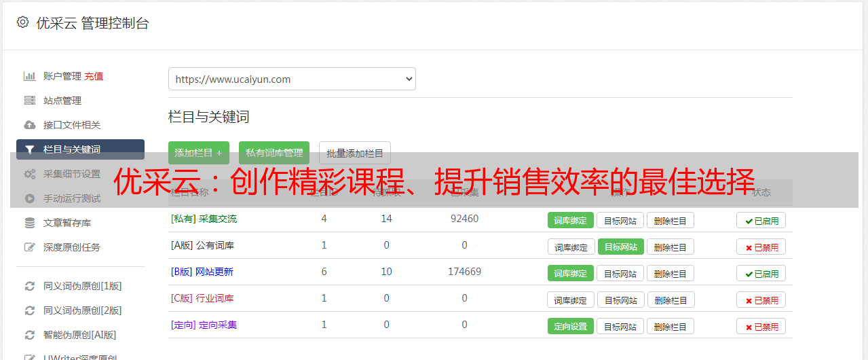Screen dimensions: 868x360
Task: Open 深度原创任务 menu item
Action: coord(72,247)
